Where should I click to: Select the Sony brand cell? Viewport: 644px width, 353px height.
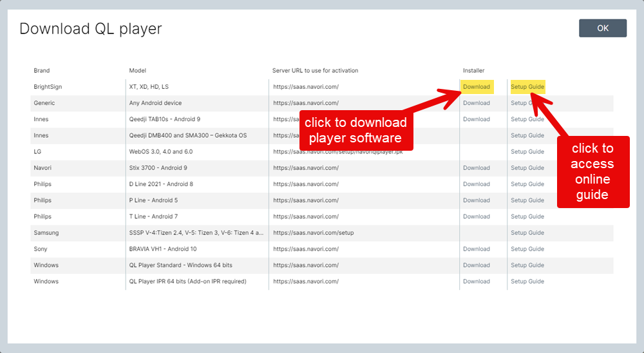(40, 249)
